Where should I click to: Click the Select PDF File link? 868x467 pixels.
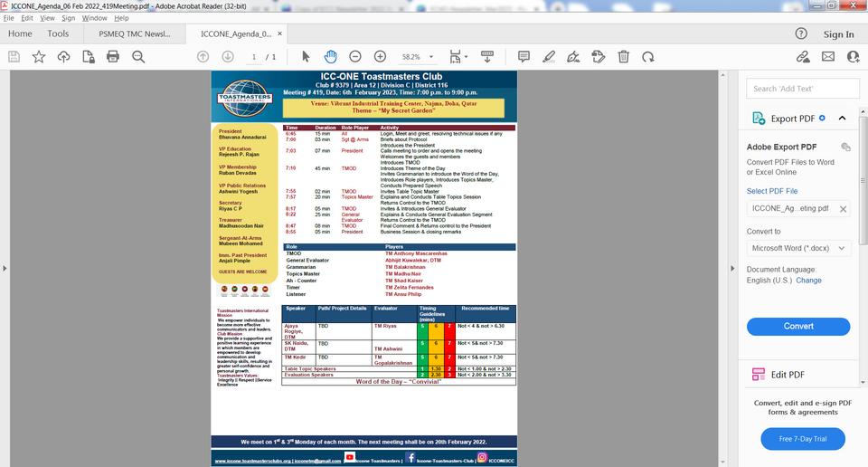click(x=771, y=191)
